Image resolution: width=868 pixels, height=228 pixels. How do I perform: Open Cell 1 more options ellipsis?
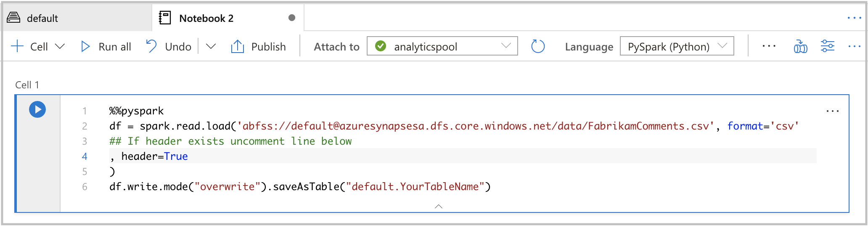(x=832, y=111)
